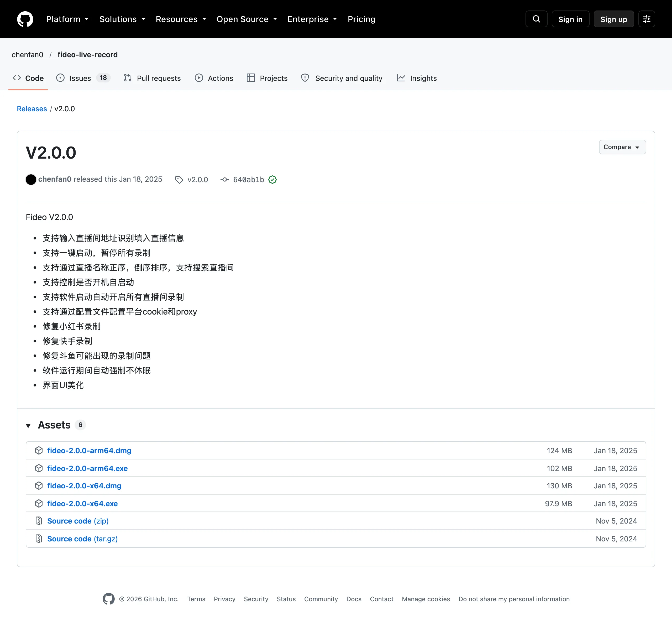Open the appearance settings sliders icon
Viewport: 672px width, 627px height.
(x=646, y=19)
